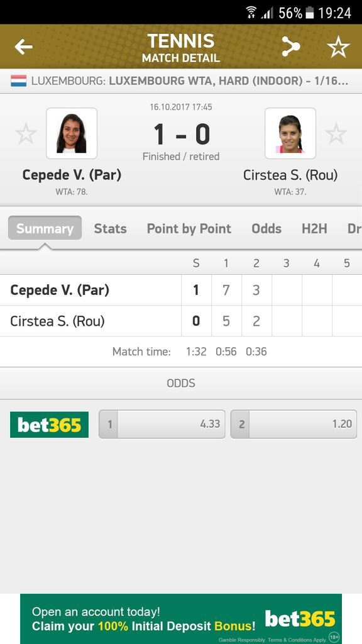Switch to the Stats tab
Viewport: 362px width, 644px height.
[110, 228]
